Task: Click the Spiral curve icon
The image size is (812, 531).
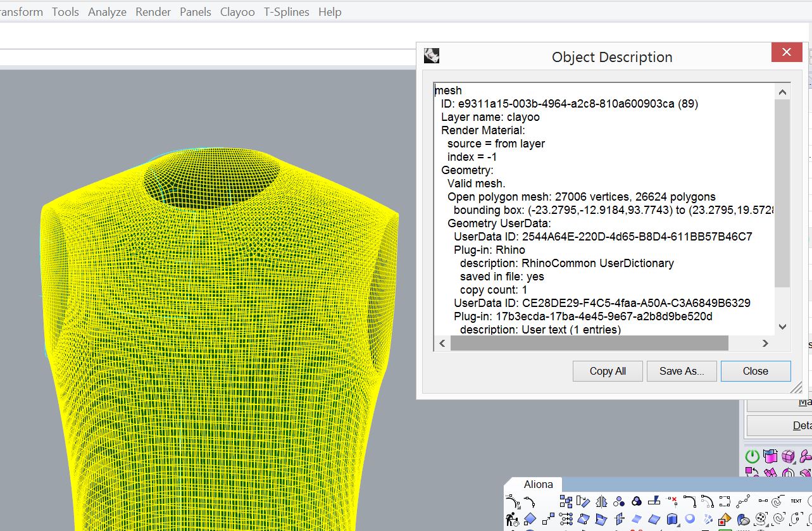Action: coord(778,501)
